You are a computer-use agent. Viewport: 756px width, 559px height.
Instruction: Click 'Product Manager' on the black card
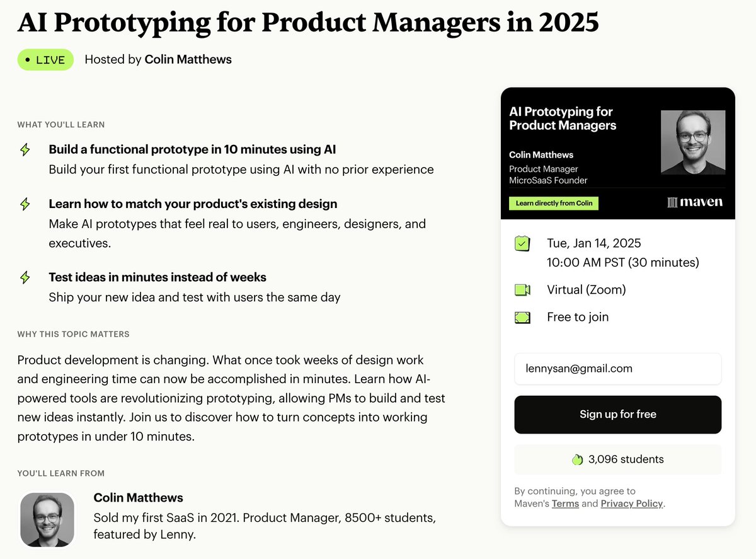click(544, 169)
